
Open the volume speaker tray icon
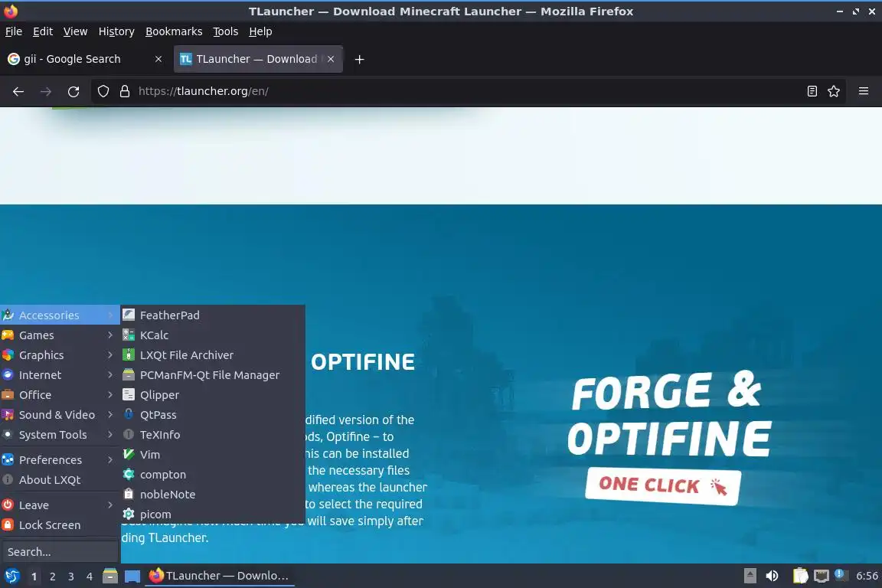[772, 576]
